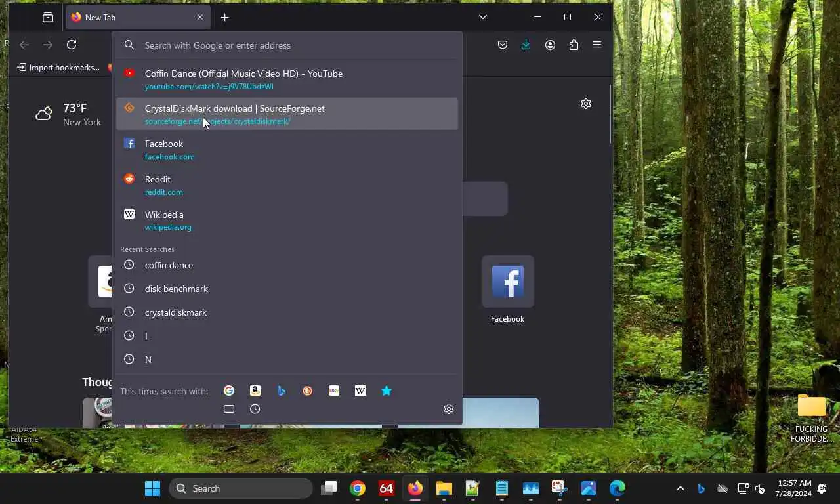The width and height of the screenshot is (840, 504).
Task: Search open tabs using the tab icon
Action: [229, 409]
